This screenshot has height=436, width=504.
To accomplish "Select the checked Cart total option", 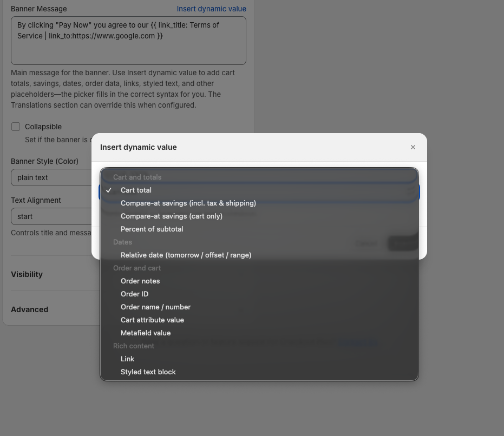I will [259, 190].
